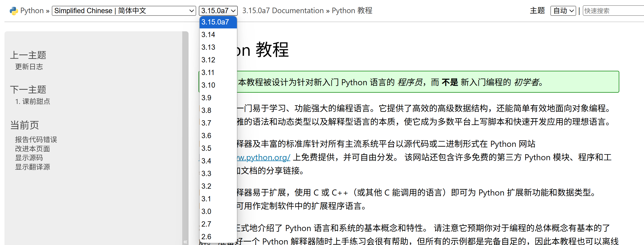644x245 pixels.
Task: Go to next topic 1. 课前甜点
Action: (x=33, y=102)
